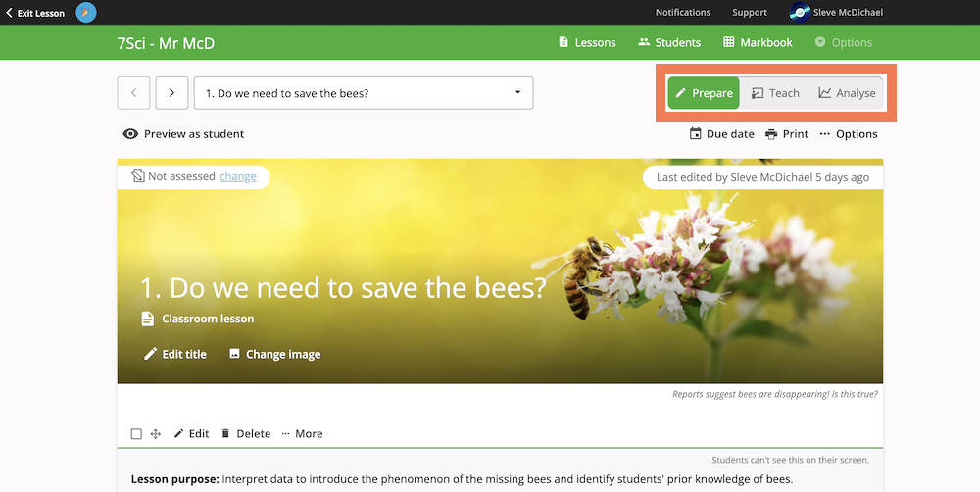Open the round logo icon beside Exit Lesson
The width and height of the screenshot is (980, 492).
click(x=86, y=13)
